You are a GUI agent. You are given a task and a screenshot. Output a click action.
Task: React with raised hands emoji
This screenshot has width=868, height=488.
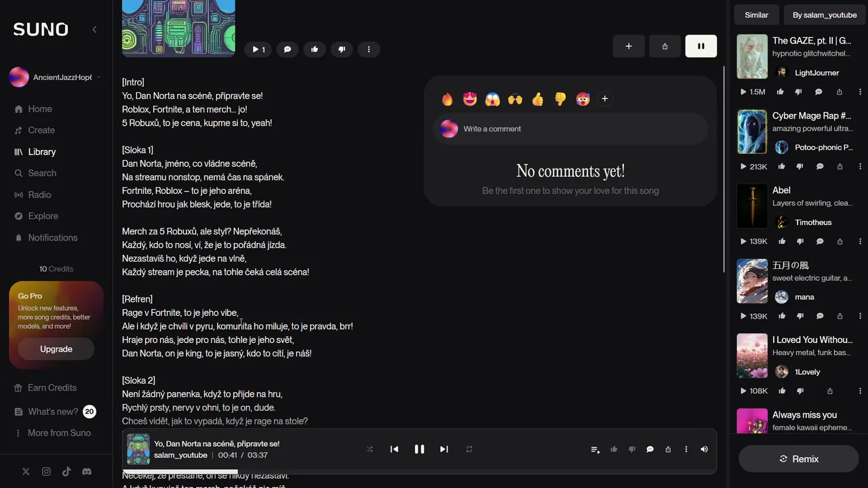(x=515, y=99)
